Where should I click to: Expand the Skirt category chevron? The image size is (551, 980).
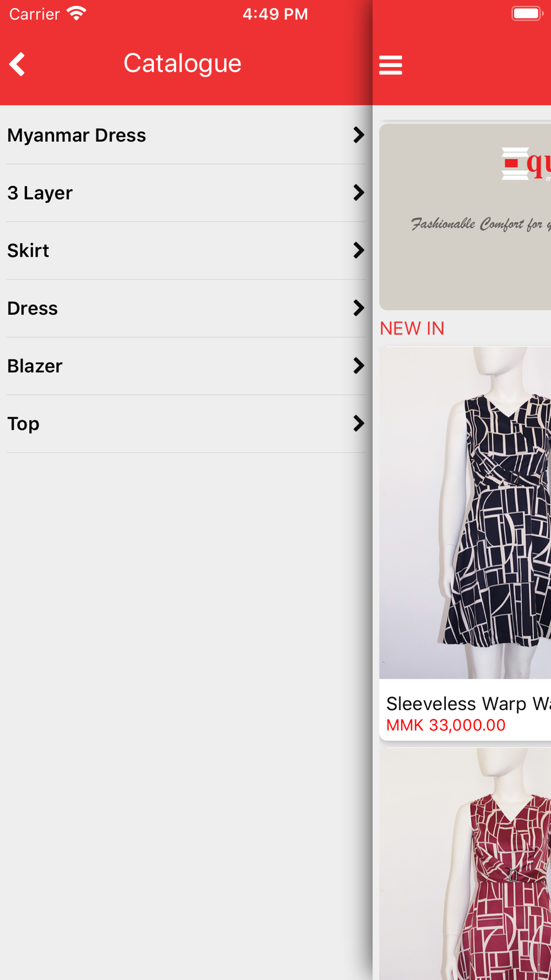[359, 250]
